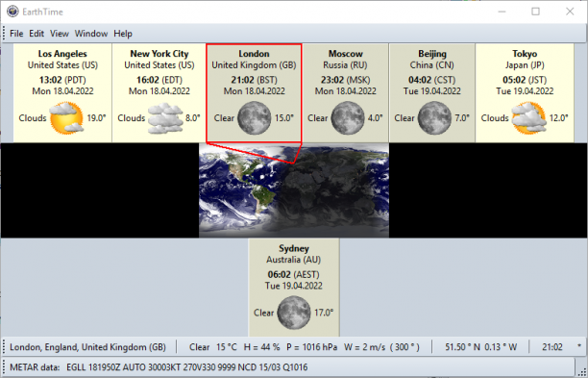Click the 23:02 (MSK) time text
The height and width of the screenshot is (378, 588).
345,80
